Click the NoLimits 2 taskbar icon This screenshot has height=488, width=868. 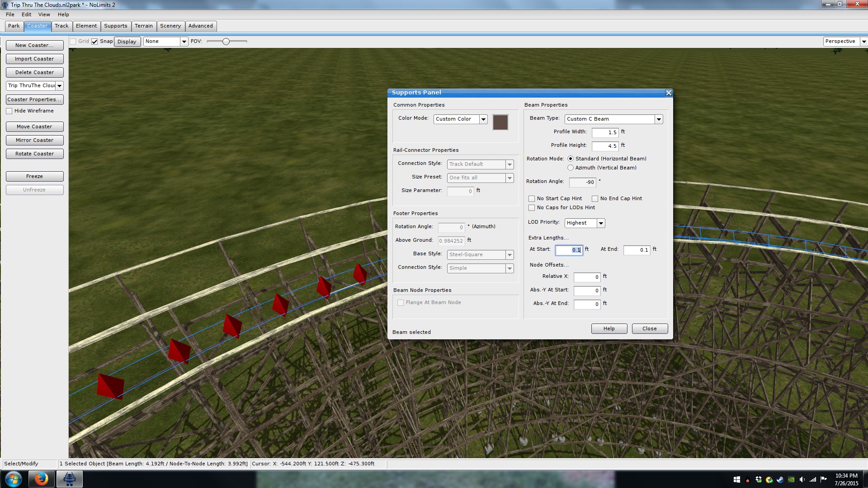point(69,479)
